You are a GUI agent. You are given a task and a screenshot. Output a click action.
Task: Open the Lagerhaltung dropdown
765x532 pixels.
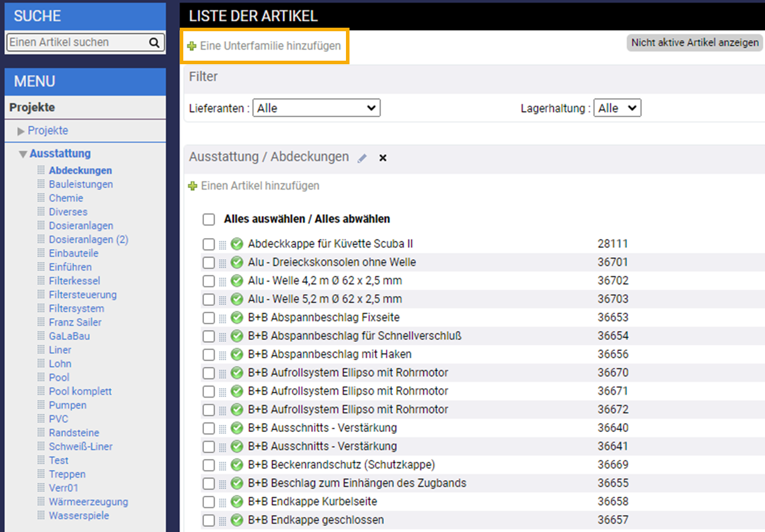pyautogui.click(x=616, y=108)
